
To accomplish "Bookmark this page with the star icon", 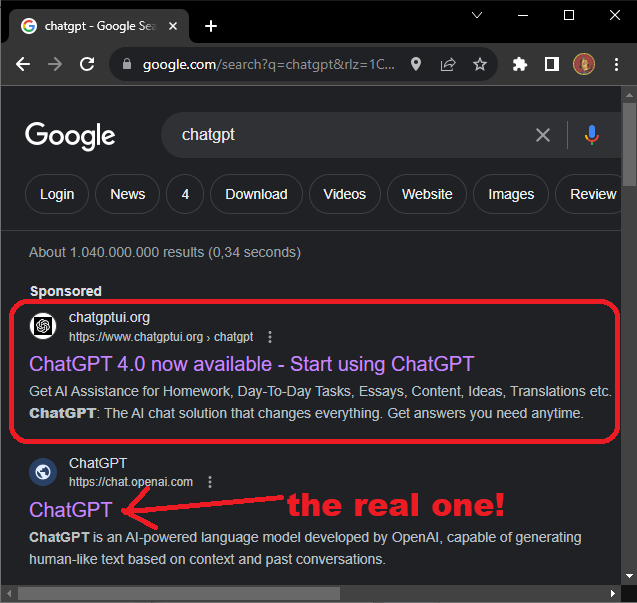I will (480, 64).
